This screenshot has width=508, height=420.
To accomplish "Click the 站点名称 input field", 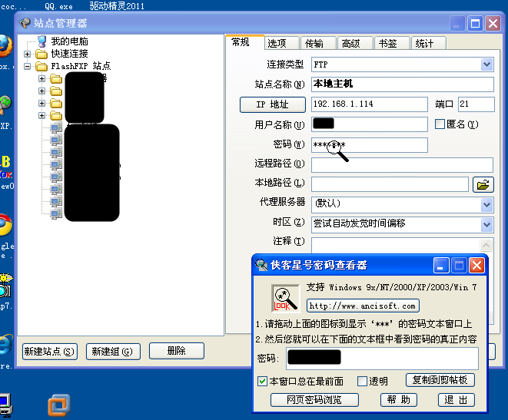I will 403,84.
